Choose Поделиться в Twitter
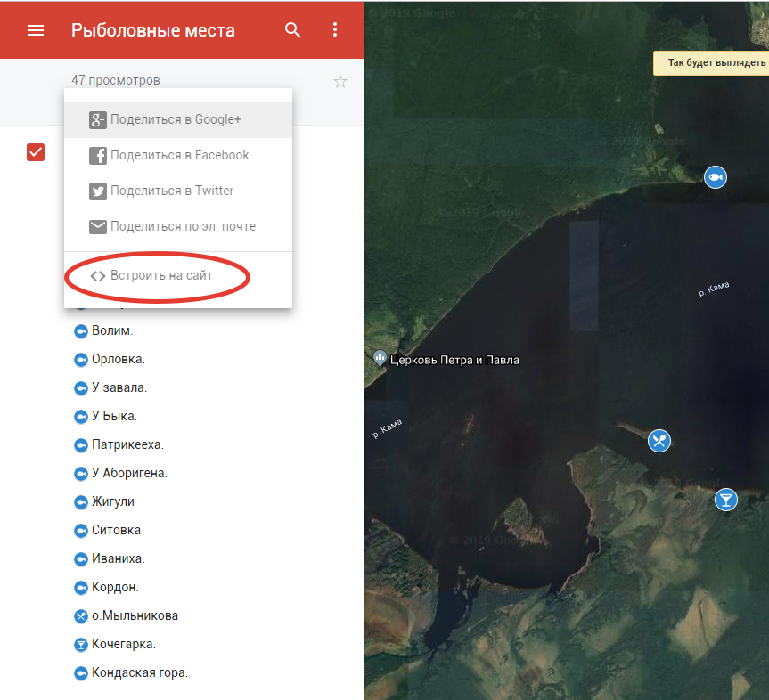 pos(172,191)
